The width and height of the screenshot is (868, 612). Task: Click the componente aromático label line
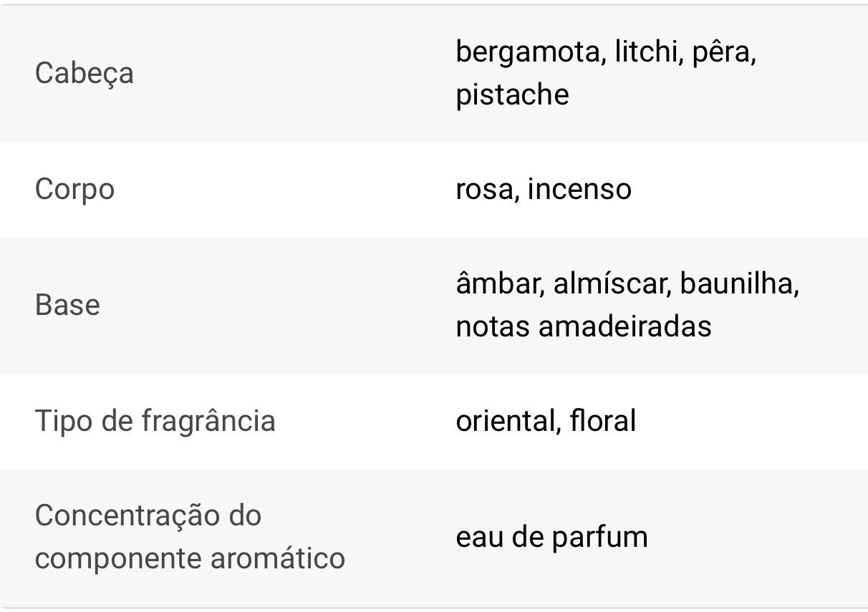tap(190, 558)
